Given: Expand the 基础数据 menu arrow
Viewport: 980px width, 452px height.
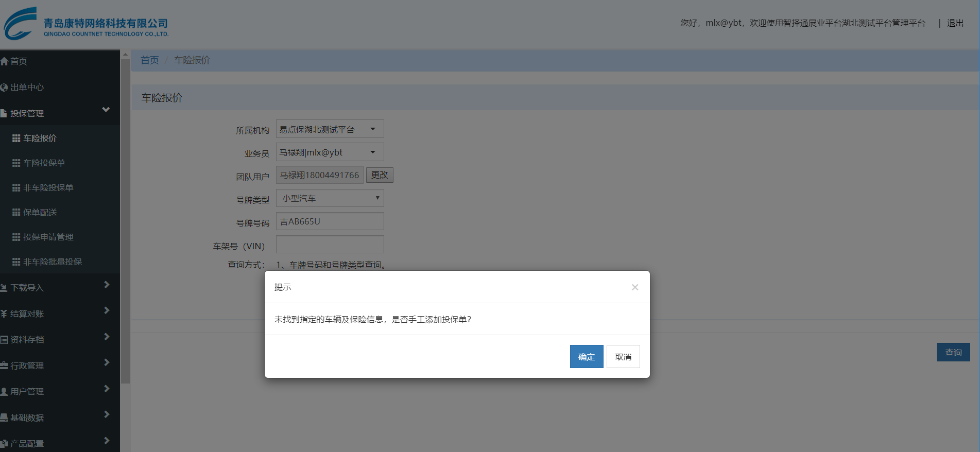Looking at the screenshot, I should (107, 414).
